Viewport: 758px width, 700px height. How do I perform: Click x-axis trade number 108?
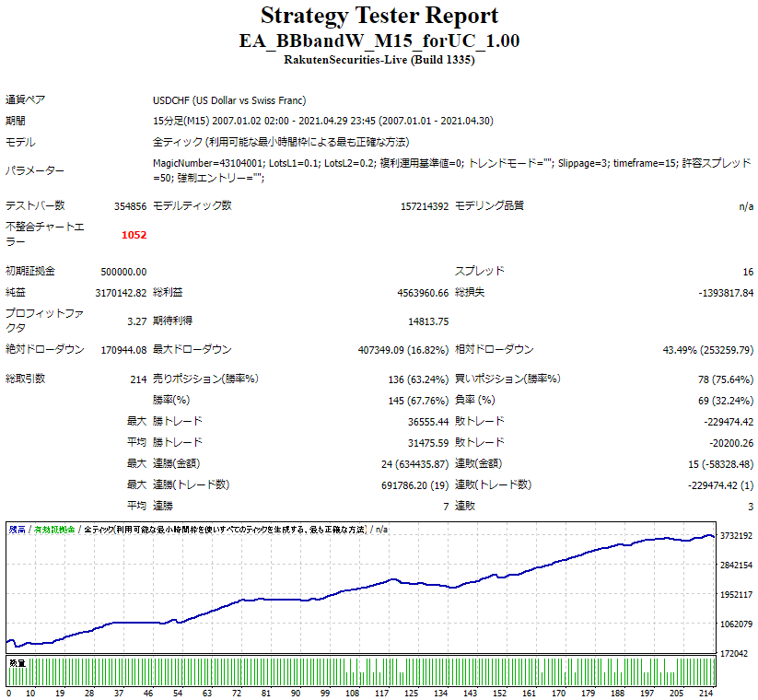pyautogui.click(x=353, y=694)
